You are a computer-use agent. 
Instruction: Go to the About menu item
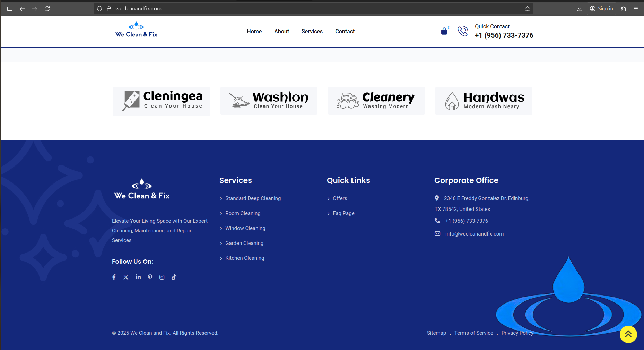click(281, 31)
